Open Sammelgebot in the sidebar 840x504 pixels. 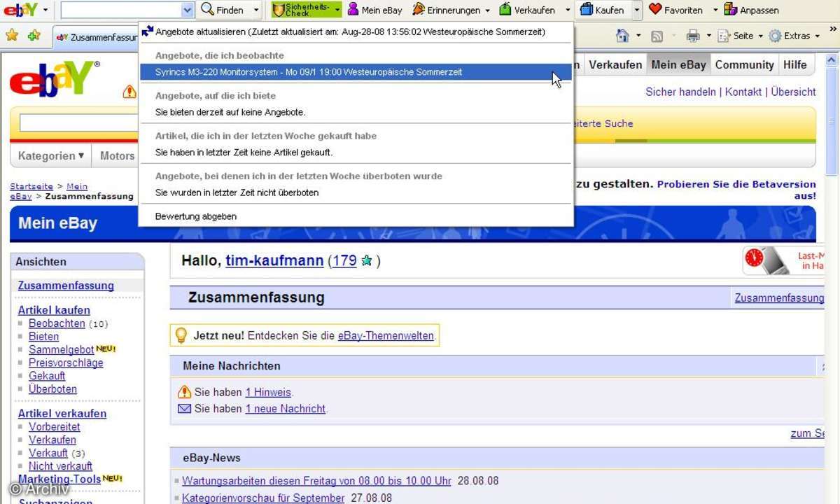click(61, 349)
